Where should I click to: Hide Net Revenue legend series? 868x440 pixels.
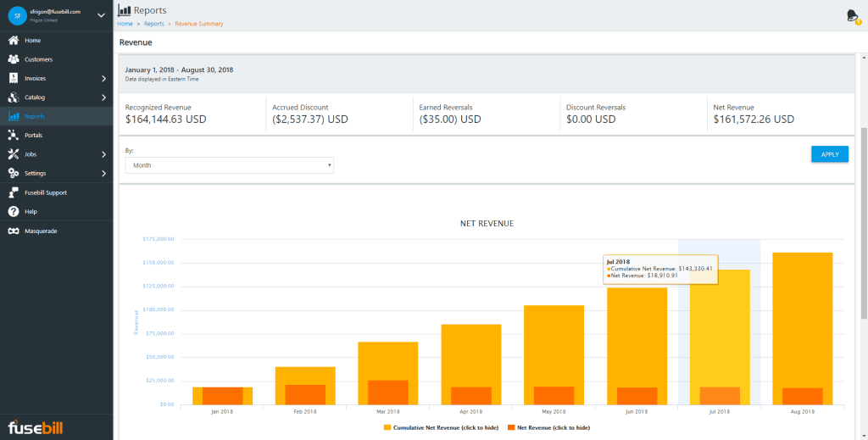click(548, 428)
